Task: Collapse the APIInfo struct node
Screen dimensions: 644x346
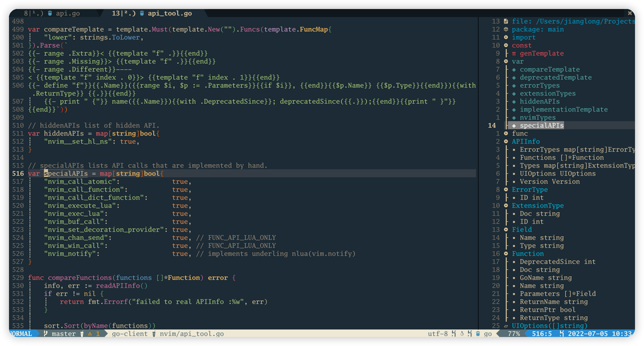Action: pos(506,141)
